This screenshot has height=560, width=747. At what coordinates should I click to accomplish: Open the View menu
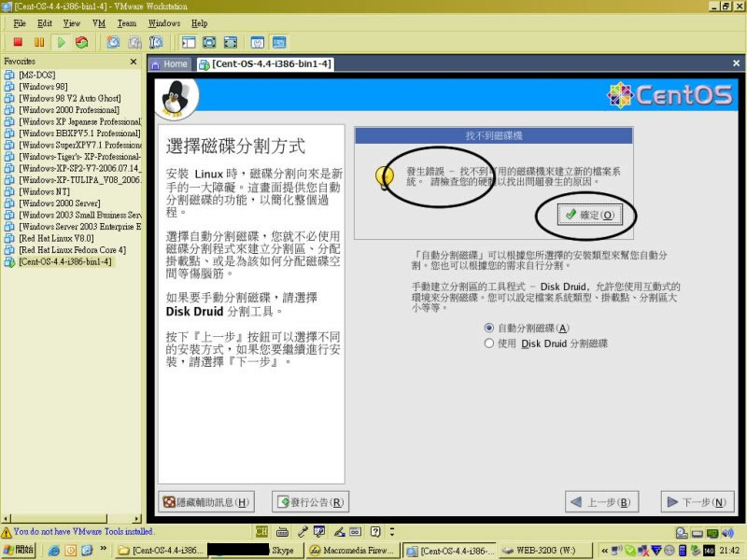point(72,23)
